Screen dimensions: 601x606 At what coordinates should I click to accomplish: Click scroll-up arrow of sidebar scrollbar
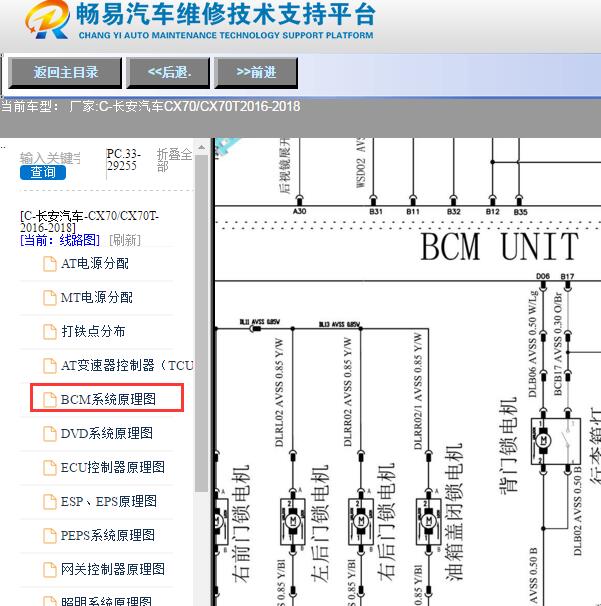point(201,147)
